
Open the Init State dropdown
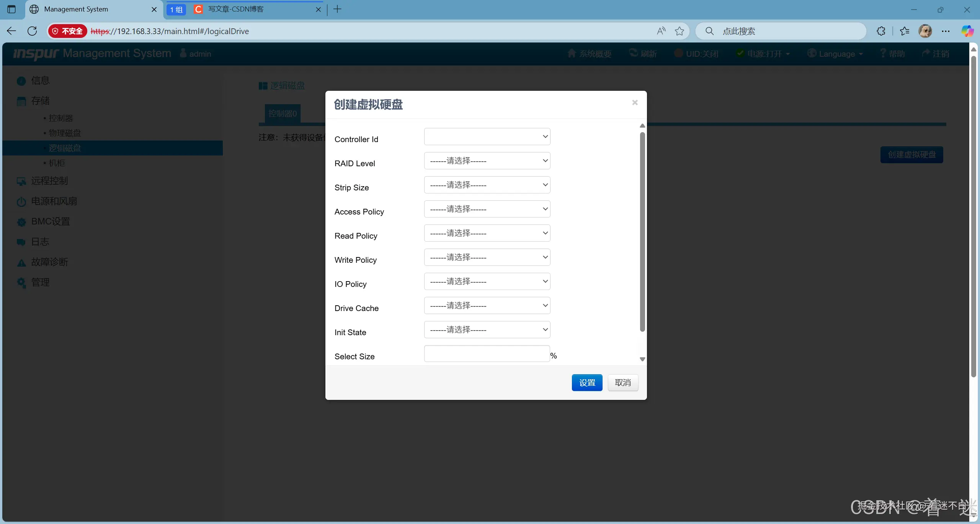pos(487,330)
